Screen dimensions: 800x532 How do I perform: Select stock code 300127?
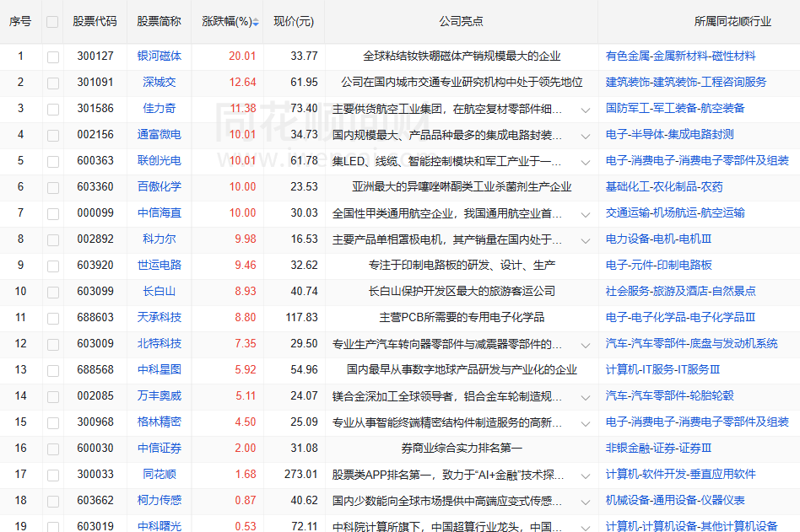[x=95, y=56]
